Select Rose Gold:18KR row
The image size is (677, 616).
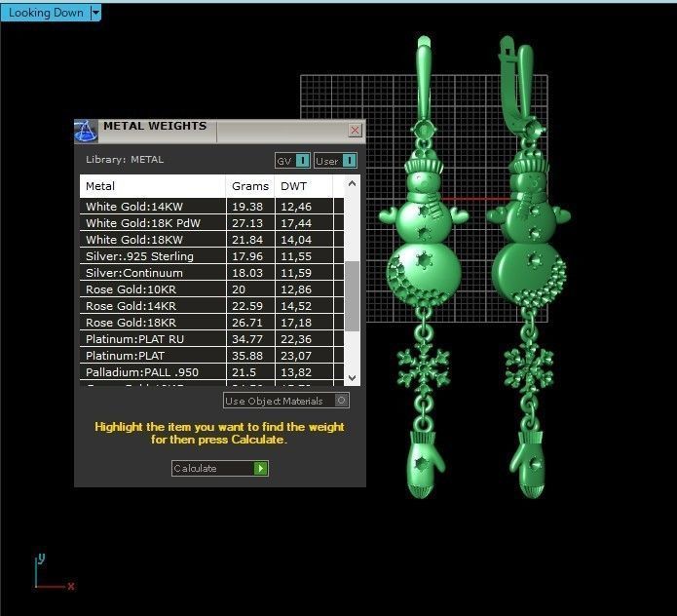[x=211, y=323]
